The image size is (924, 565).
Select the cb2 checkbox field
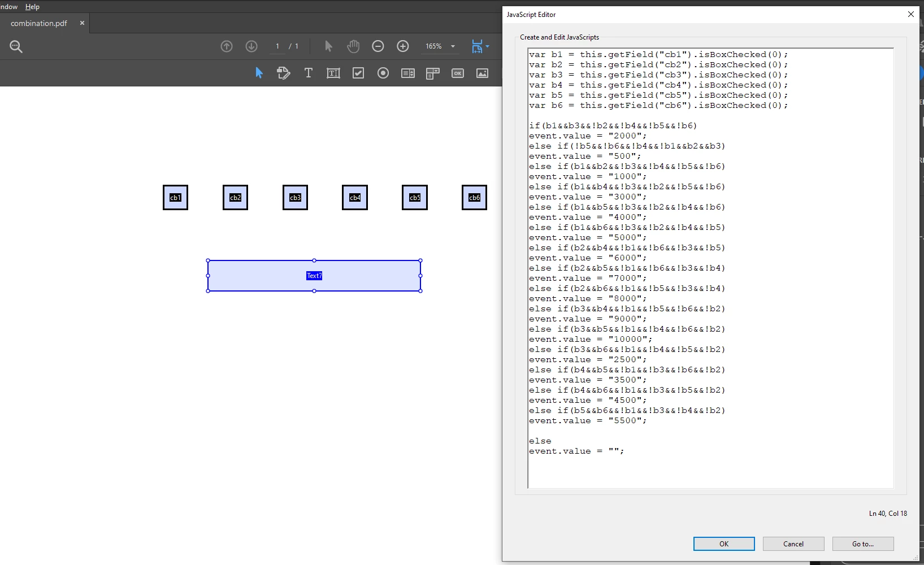pos(235,198)
